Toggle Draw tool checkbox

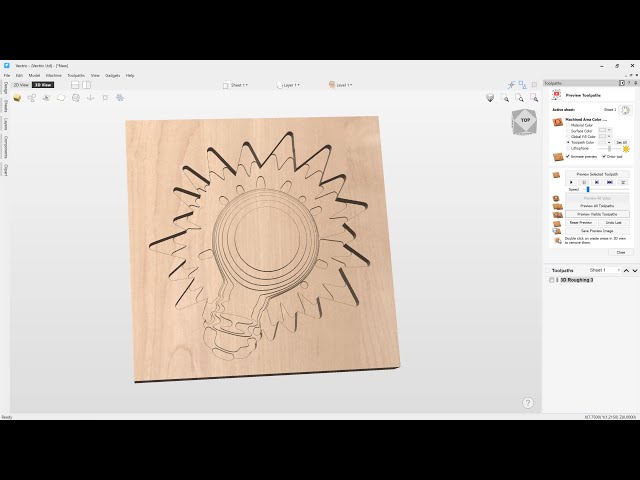tap(604, 156)
